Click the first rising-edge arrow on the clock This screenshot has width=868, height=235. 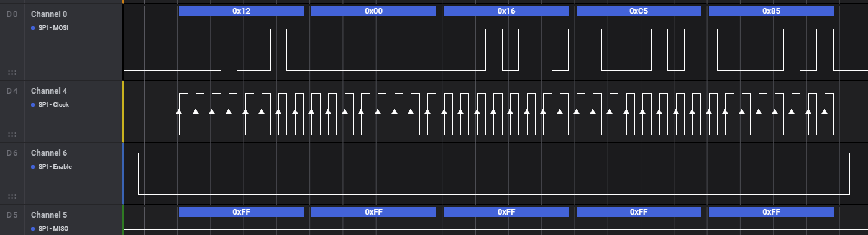(179, 112)
